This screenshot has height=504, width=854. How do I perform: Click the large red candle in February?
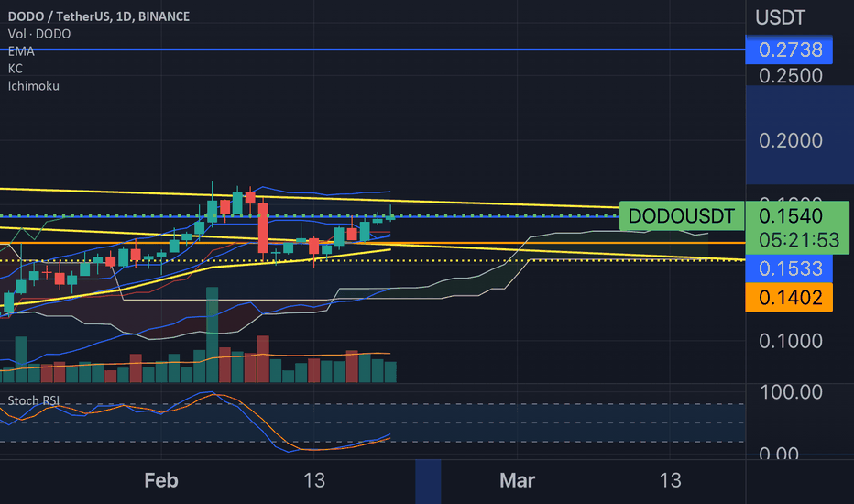point(263,228)
